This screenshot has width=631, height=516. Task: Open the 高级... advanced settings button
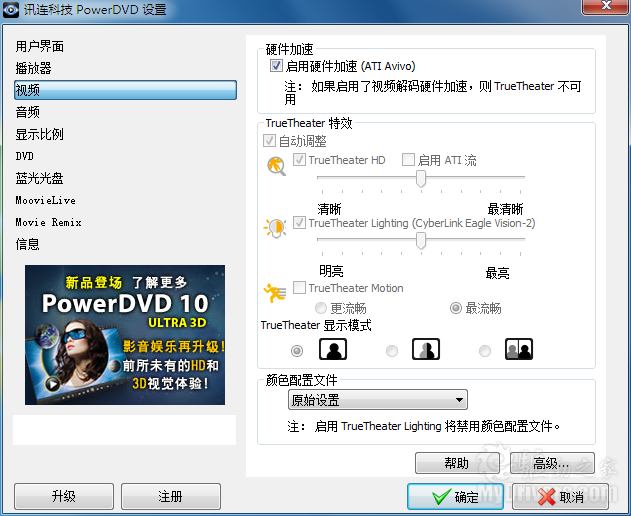click(x=552, y=463)
